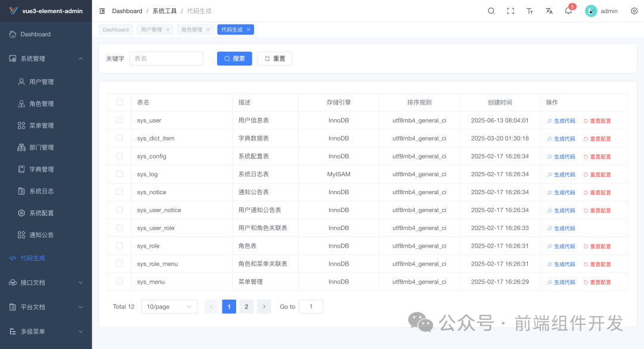644x349 pixels.
Task: Collapse the sidebar with the hamburger icon
Action: 101,11
